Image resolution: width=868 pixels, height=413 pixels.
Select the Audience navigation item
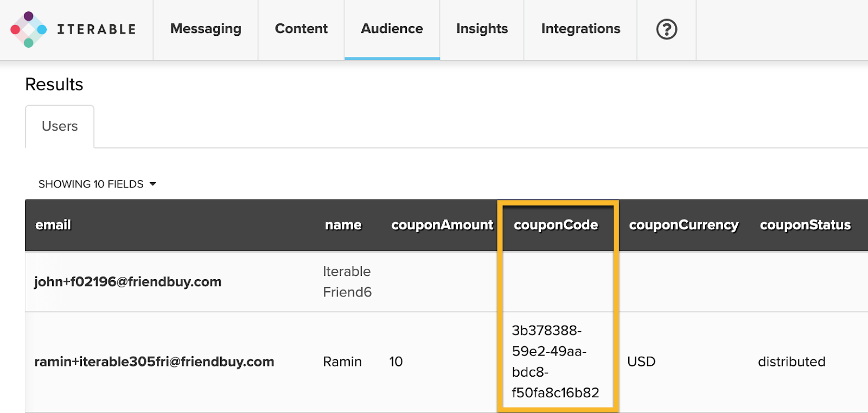392,29
